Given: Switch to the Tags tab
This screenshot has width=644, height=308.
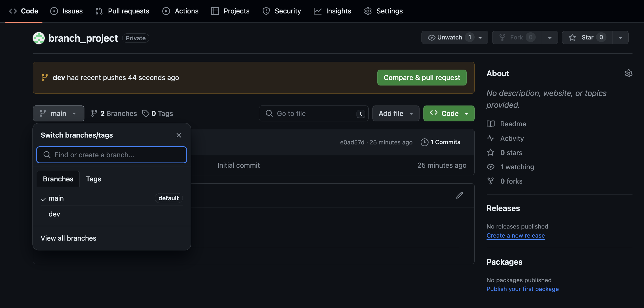Looking at the screenshot, I should point(93,179).
